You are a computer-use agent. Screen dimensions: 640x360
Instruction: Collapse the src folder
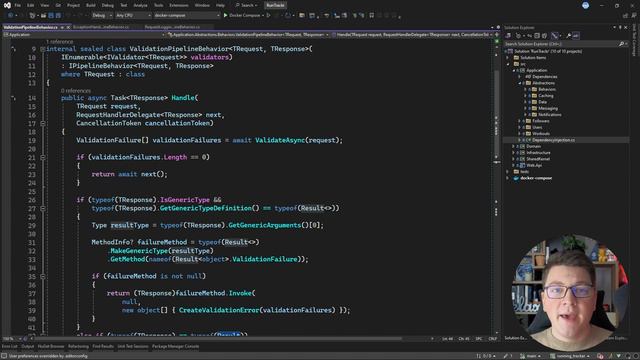[508, 64]
